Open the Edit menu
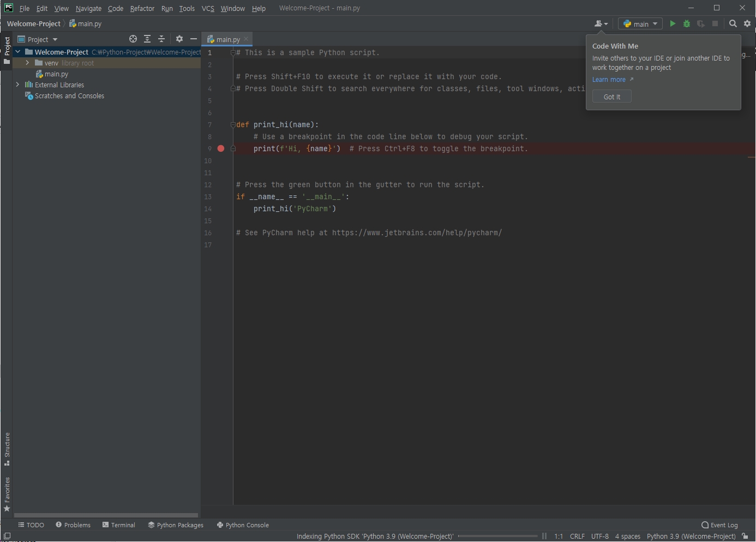Image resolution: width=756 pixels, height=542 pixels. tap(42, 8)
